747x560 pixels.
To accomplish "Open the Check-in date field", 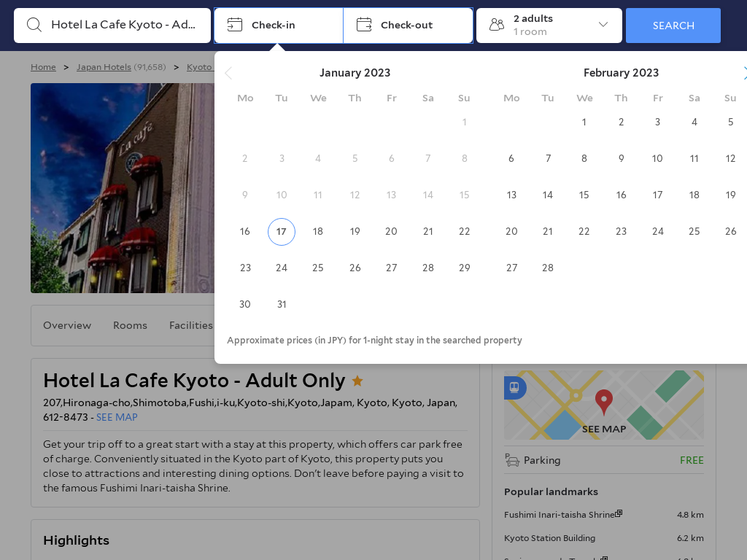I will click(x=279, y=26).
